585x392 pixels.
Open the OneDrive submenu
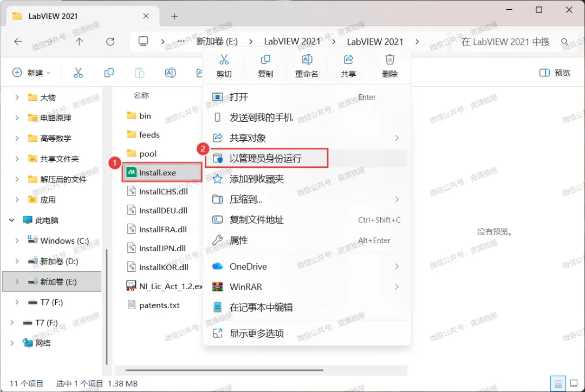[x=306, y=266]
